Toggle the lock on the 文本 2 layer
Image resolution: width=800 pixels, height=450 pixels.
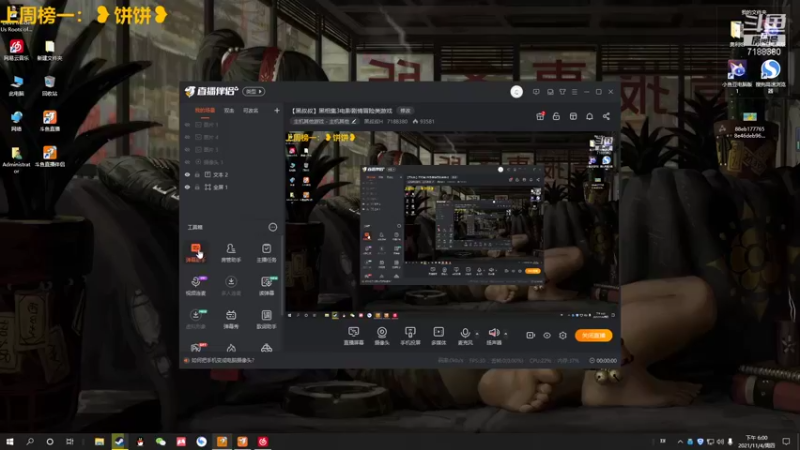(x=197, y=174)
